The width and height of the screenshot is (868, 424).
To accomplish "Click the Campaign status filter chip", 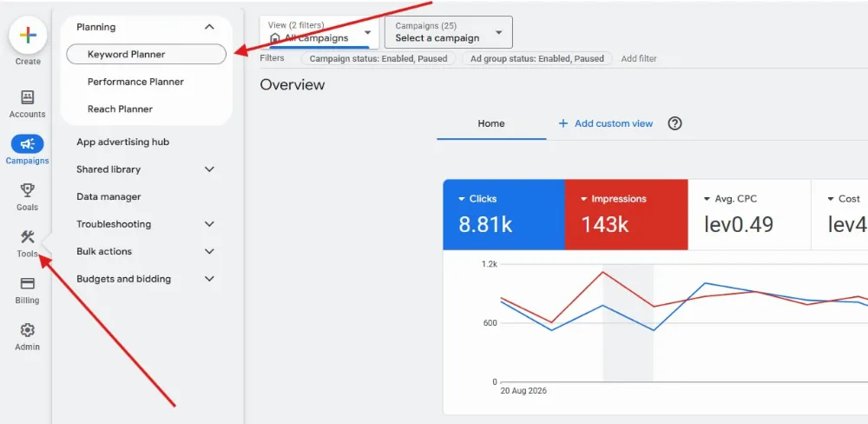I will (x=378, y=58).
